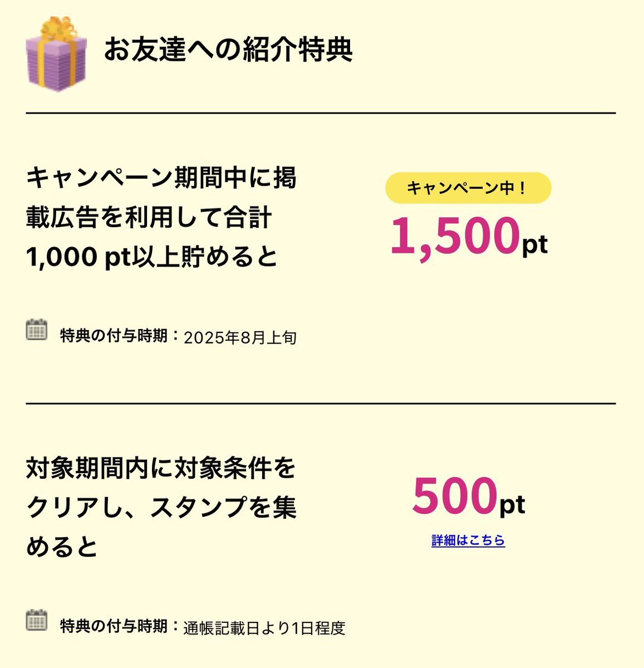Click the 通帳記載日より1日程度 text
644x668 pixels.
pos(264,628)
